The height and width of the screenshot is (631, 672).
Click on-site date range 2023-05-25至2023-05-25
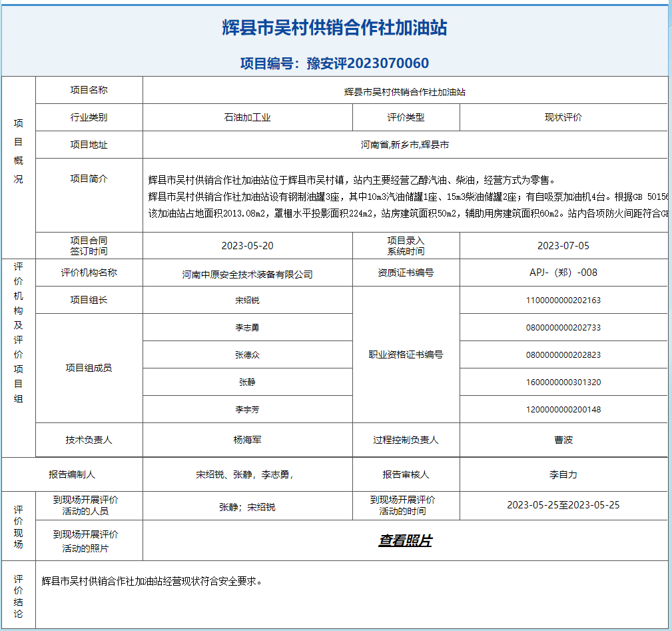[x=563, y=505]
